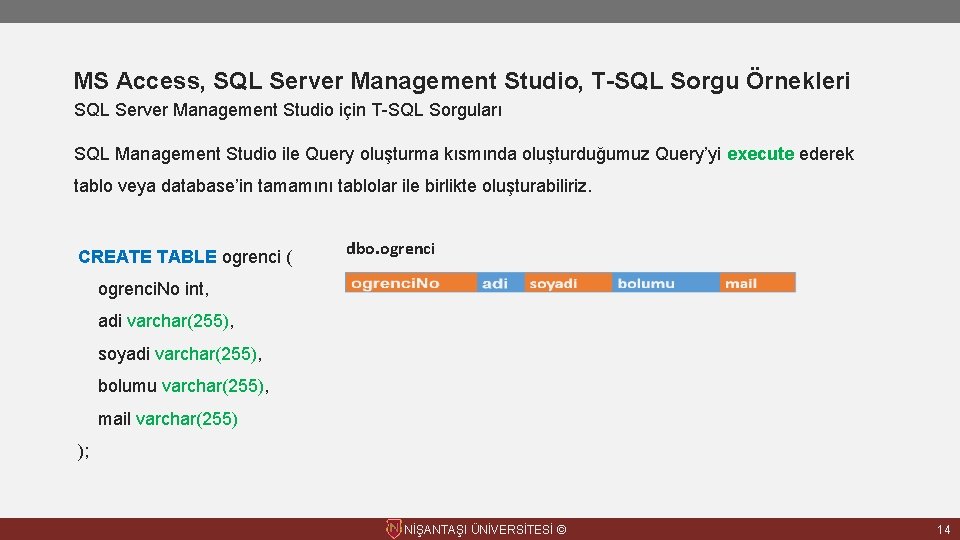Screen dimensions: 960x540
Task: Click the 'dbo.ogrenci' table label
Action: (x=390, y=249)
